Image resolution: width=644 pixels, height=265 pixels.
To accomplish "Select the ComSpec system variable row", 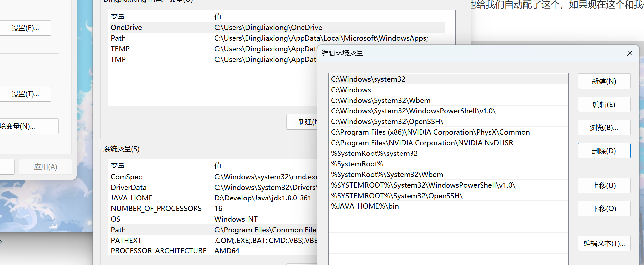I will (213, 177).
